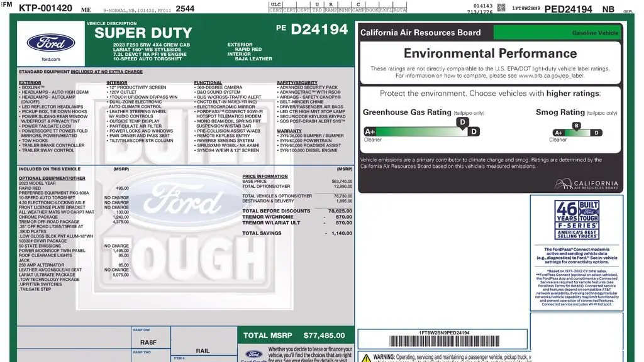Click the TAILGATE STEP option
The image size is (644, 362).
click(x=35, y=289)
